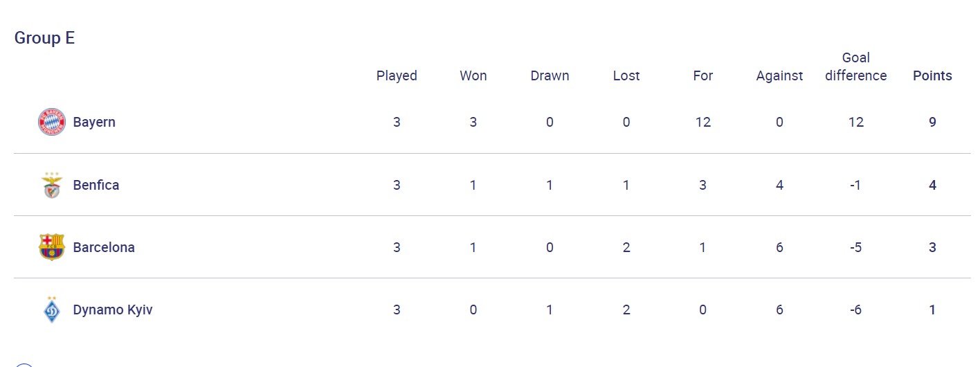The height and width of the screenshot is (367, 980).
Task: Click the Bayern club crest
Action: pyautogui.click(x=51, y=122)
